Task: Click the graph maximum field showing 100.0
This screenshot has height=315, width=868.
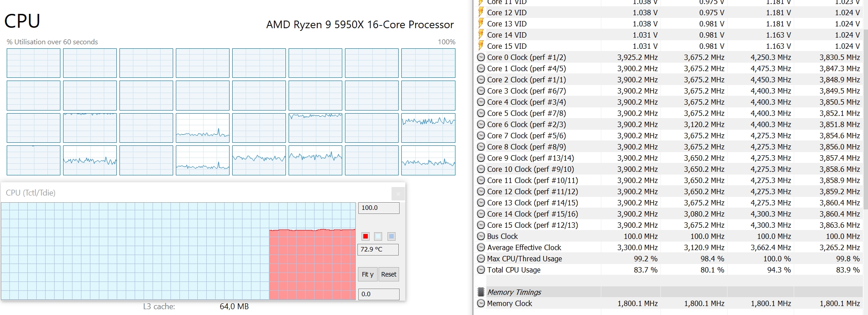Action: coord(379,208)
